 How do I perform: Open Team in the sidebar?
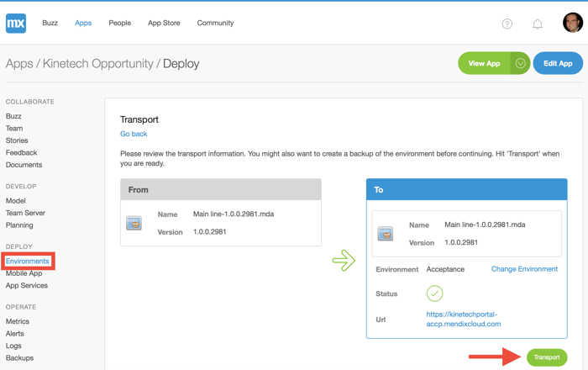(x=14, y=129)
